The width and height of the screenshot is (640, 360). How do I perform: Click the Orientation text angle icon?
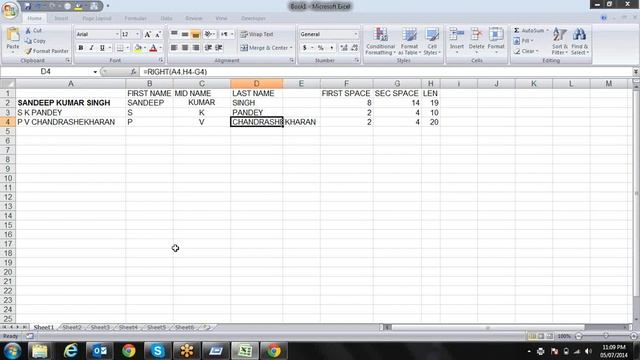[208, 34]
